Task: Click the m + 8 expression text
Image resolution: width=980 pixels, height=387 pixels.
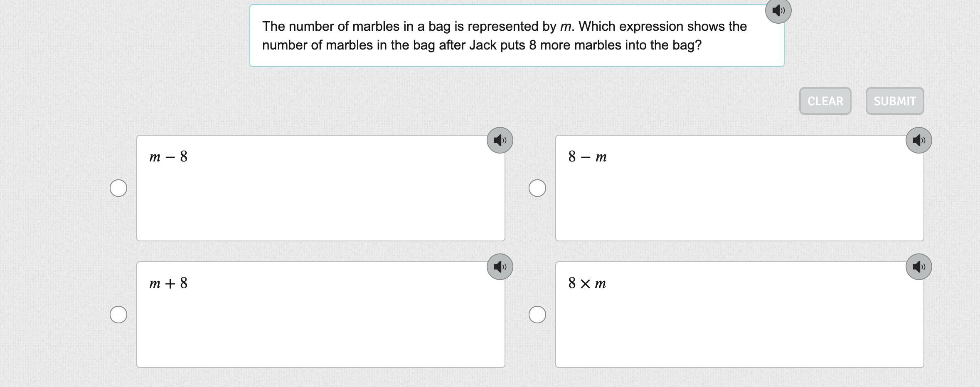Action: click(x=168, y=283)
